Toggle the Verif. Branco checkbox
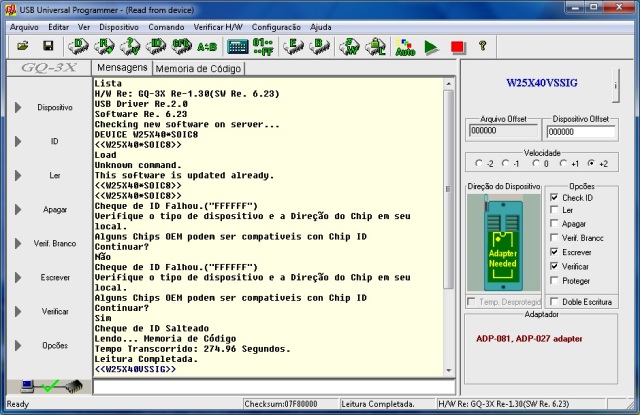The width and height of the screenshot is (640, 415). coord(554,237)
